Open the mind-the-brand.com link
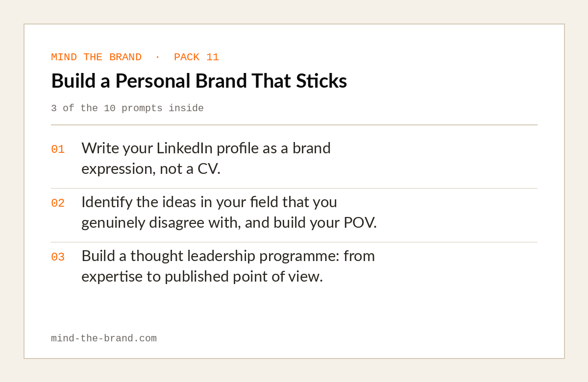Image resolution: width=588 pixels, height=382 pixels. tap(104, 338)
